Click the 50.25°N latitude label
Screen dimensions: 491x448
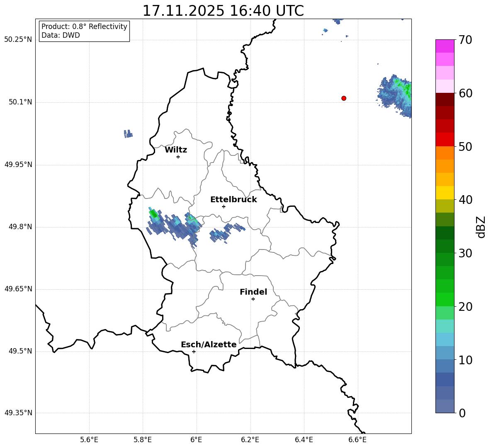pos(18,40)
